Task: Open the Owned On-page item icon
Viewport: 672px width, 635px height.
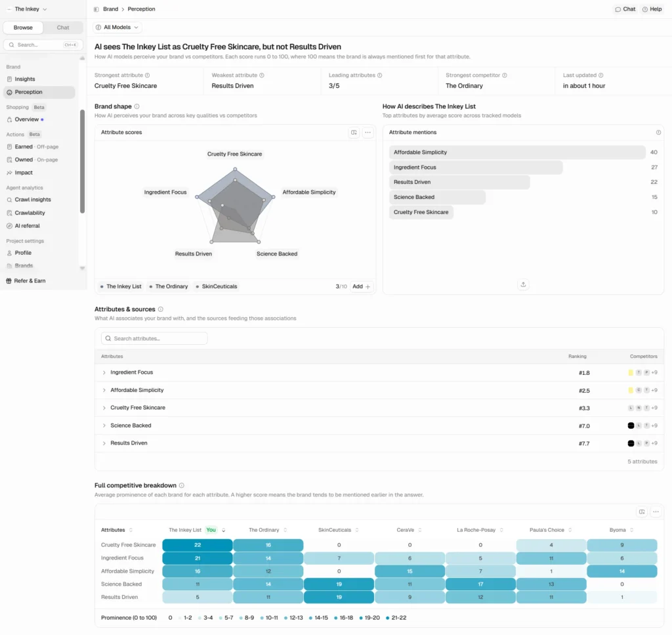Action: (x=9, y=160)
